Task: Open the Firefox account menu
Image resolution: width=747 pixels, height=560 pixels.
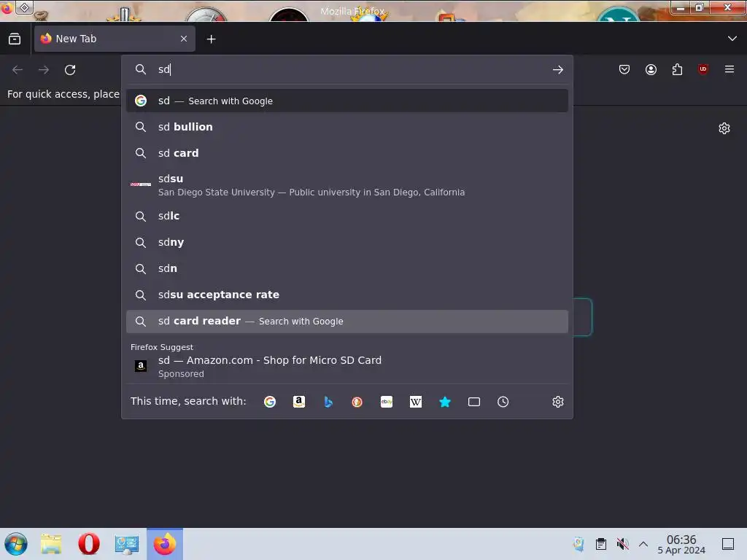Action: tap(651, 69)
